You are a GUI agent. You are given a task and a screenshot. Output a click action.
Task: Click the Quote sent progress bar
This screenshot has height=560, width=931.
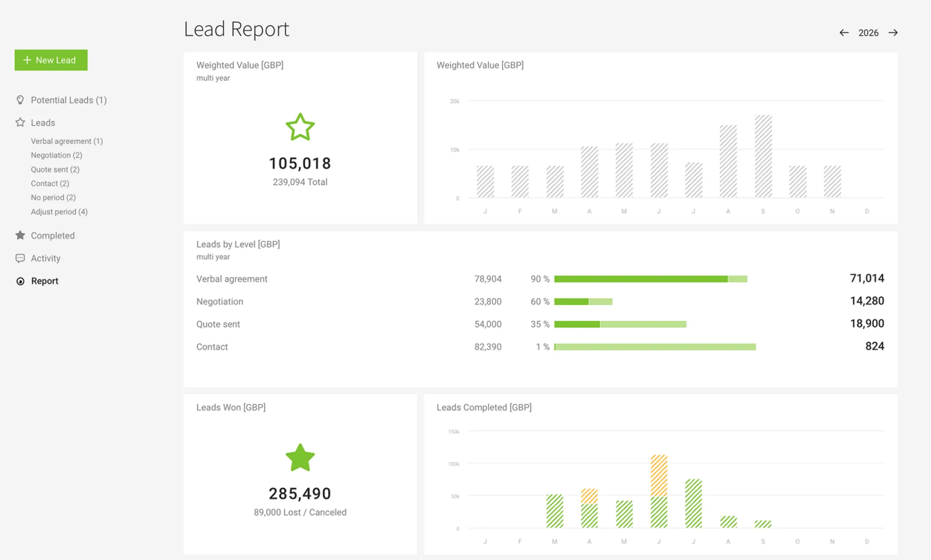pyautogui.click(x=620, y=324)
